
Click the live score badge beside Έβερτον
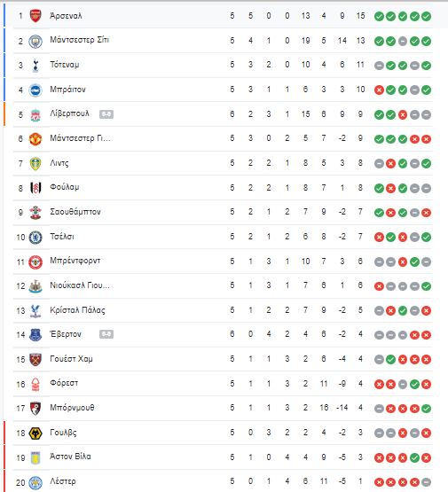point(106,334)
